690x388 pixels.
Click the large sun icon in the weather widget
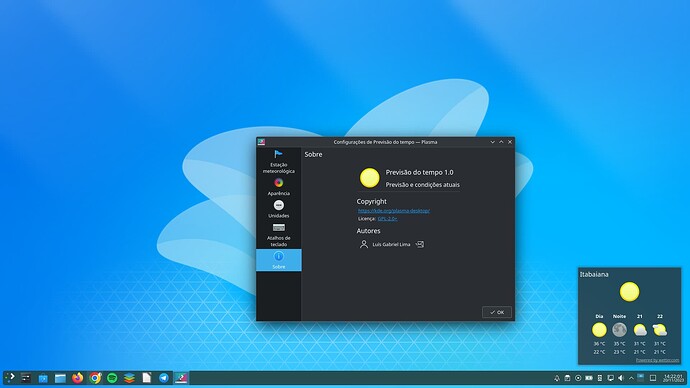tap(629, 292)
